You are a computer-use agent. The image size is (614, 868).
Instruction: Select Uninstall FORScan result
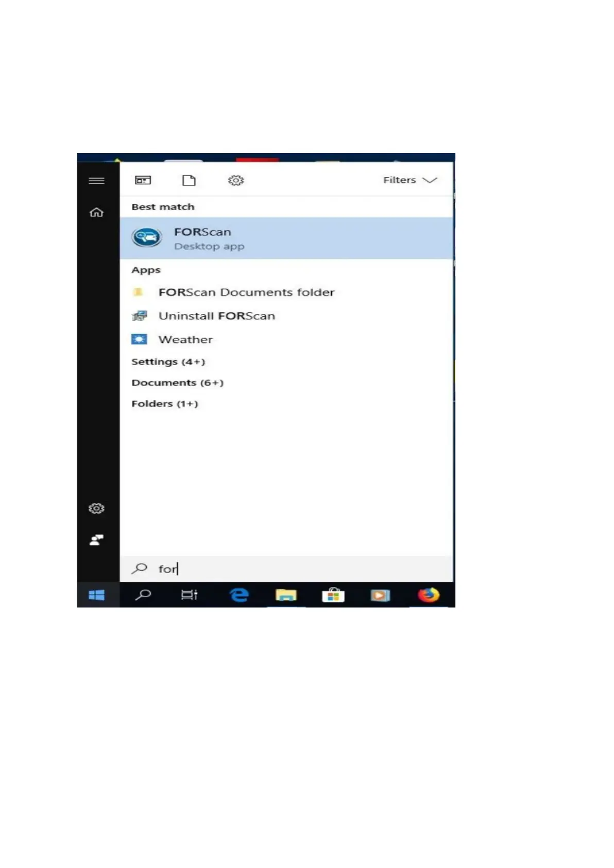point(286,316)
